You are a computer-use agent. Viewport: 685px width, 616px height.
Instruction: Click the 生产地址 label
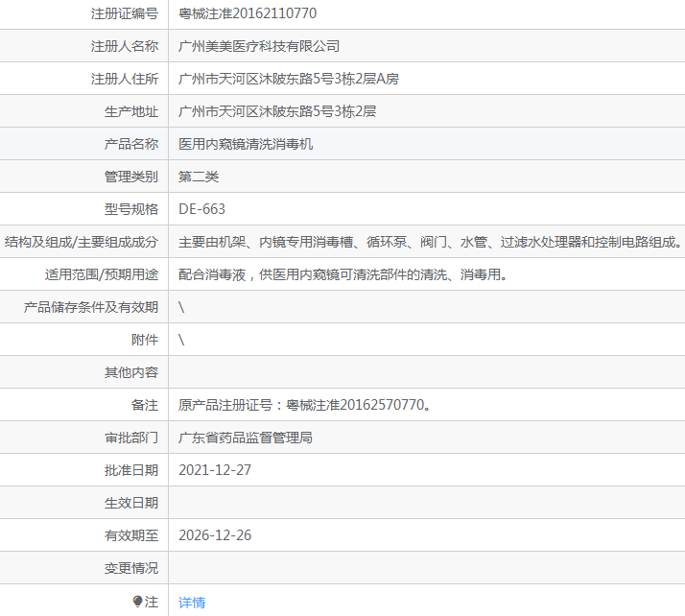click(x=131, y=111)
